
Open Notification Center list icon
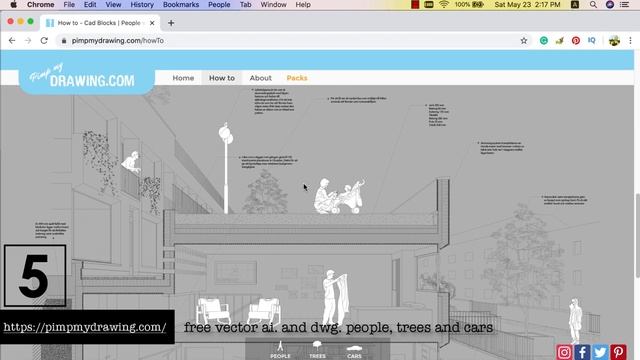[x=624, y=4]
